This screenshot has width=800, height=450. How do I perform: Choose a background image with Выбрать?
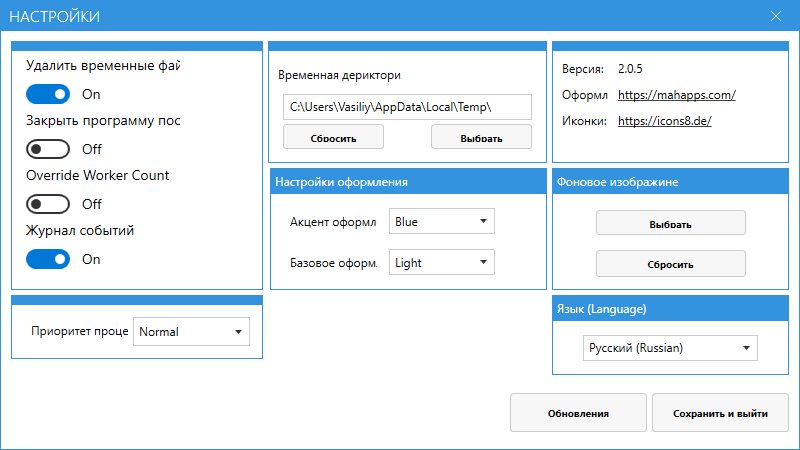[671, 223]
